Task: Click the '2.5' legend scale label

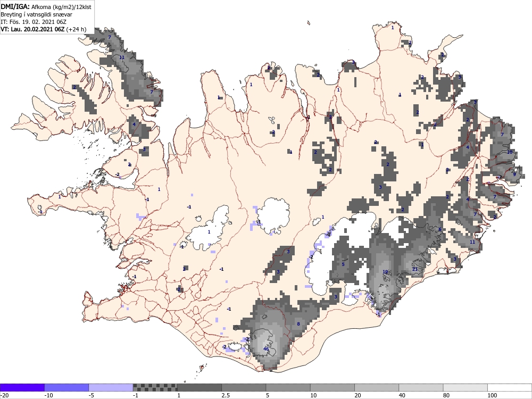Action: coord(226,395)
